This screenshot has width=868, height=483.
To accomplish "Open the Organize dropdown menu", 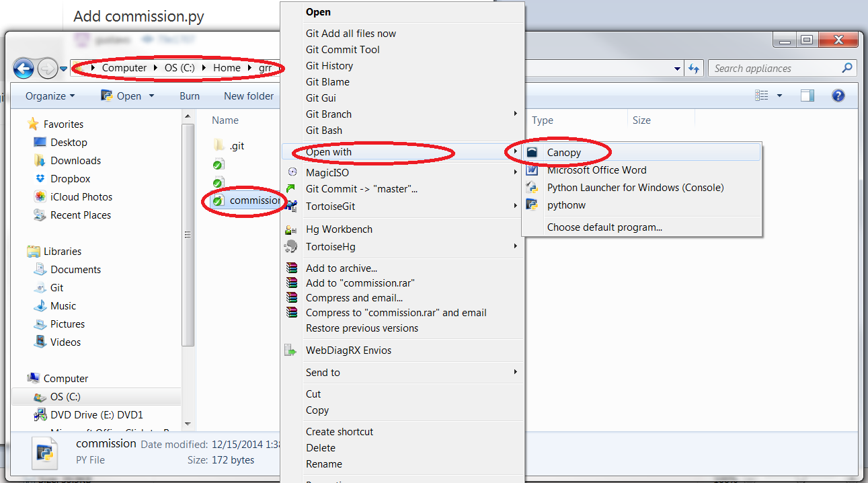I will point(50,96).
